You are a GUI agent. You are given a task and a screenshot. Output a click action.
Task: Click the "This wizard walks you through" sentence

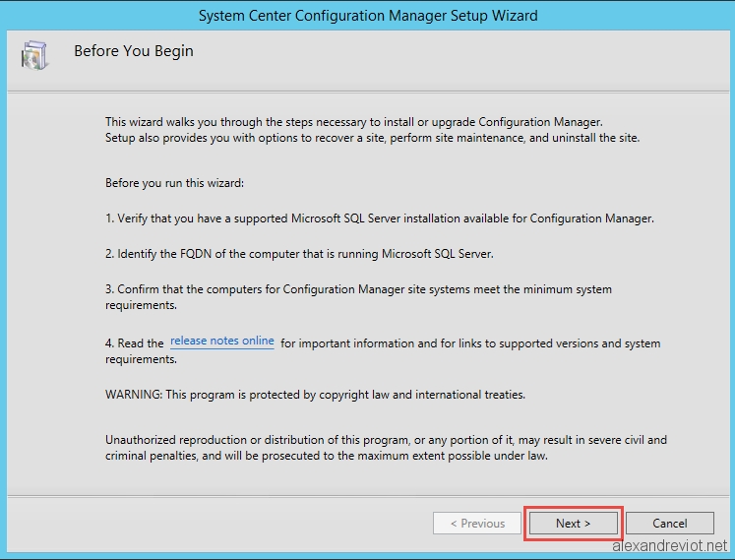pos(354,122)
